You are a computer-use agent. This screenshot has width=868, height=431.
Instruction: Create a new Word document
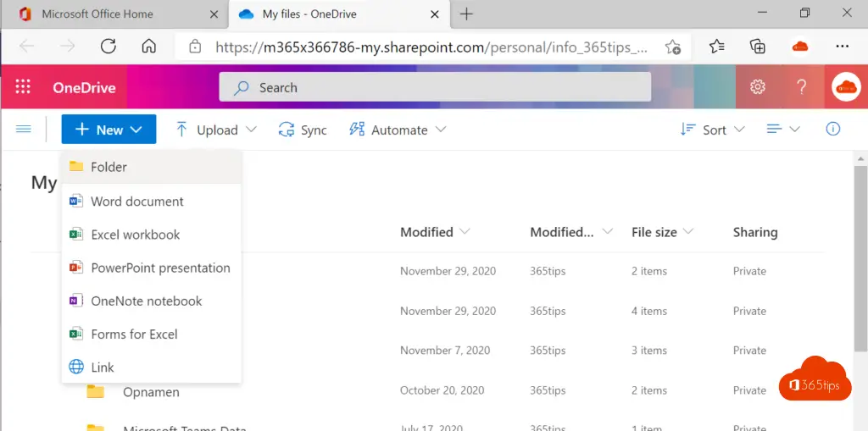click(x=137, y=202)
